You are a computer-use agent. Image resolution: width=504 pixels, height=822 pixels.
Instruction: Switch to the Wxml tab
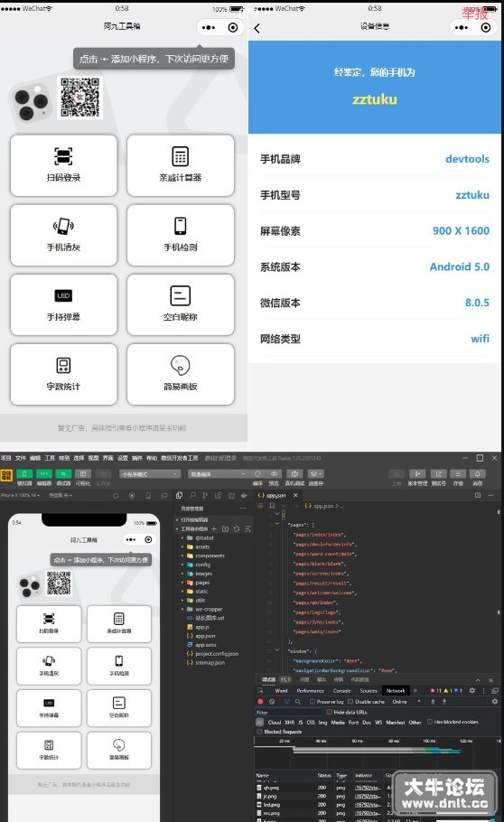[x=282, y=691]
